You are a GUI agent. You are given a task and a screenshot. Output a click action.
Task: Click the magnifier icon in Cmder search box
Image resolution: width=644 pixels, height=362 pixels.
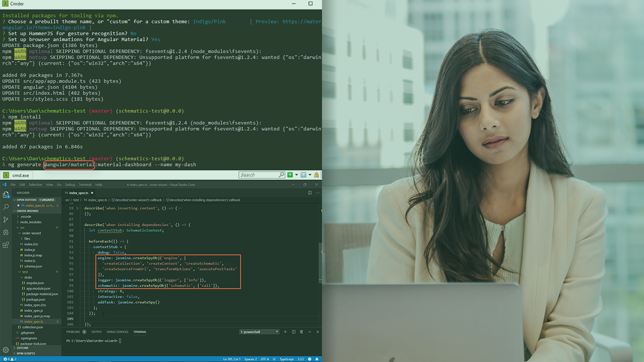pyautogui.click(x=281, y=175)
